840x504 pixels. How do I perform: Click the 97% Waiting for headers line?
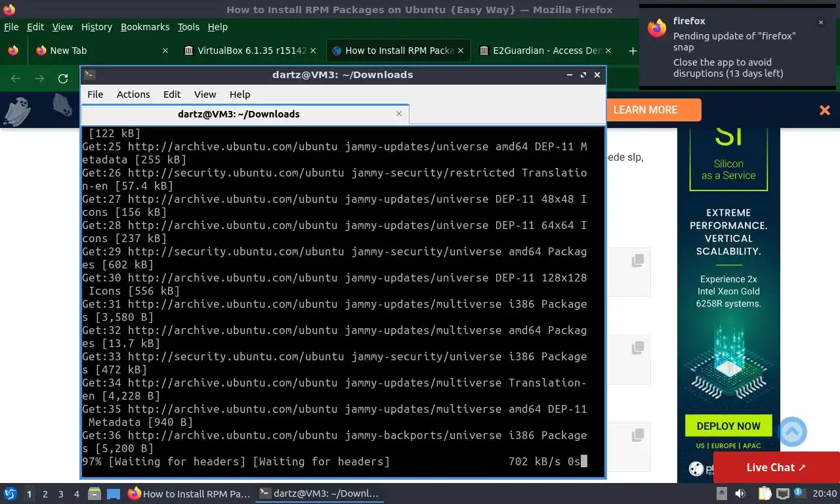tap(335, 461)
